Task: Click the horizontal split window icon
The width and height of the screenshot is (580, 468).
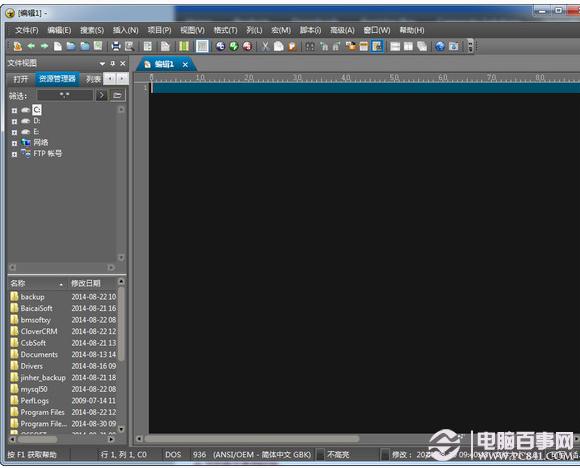Action: point(395,46)
